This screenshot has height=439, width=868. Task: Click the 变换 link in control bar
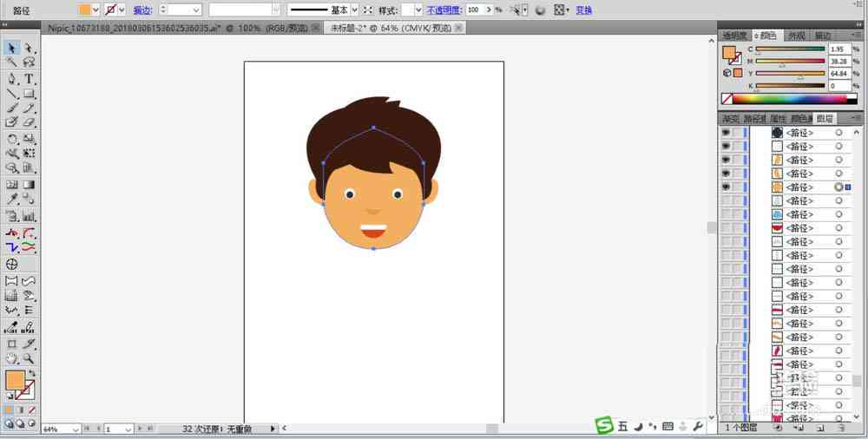(583, 10)
